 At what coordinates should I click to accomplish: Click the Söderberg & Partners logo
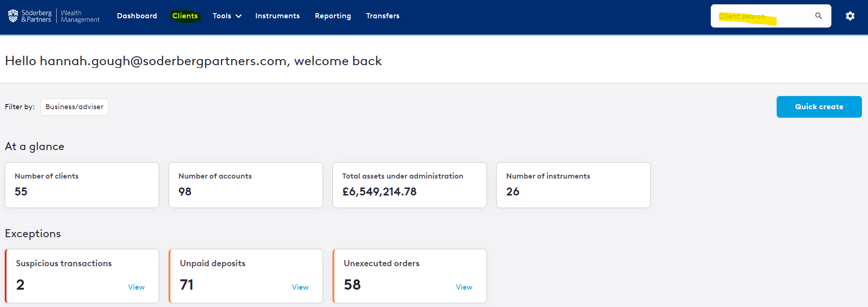coord(30,16)
